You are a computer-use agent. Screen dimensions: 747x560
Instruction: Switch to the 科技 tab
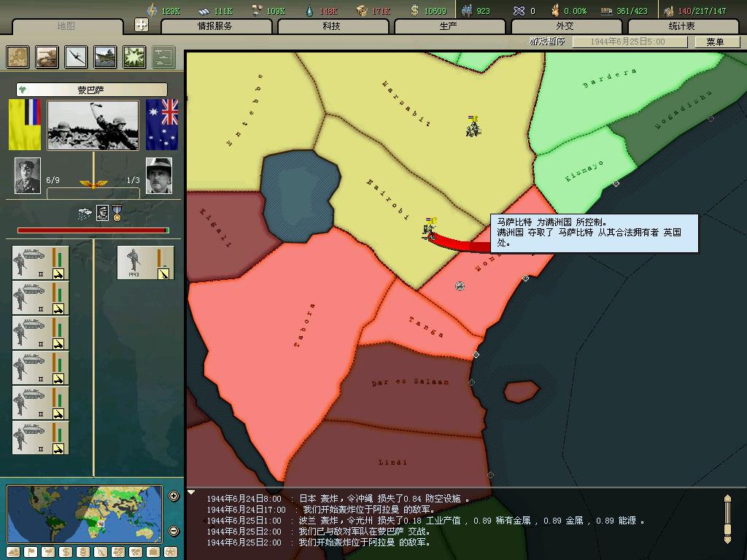(x=331, y=26)
